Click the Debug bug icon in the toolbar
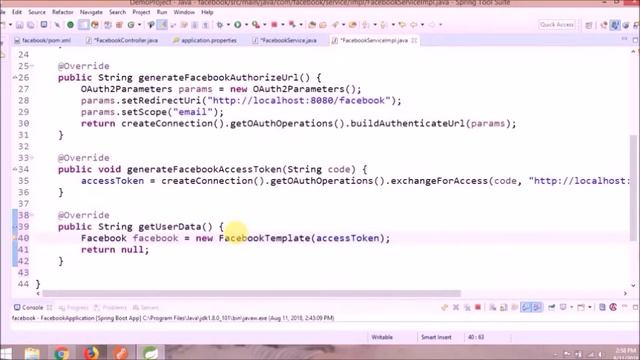The height and width of the screenshot is (360, 640). click(220, 25)
